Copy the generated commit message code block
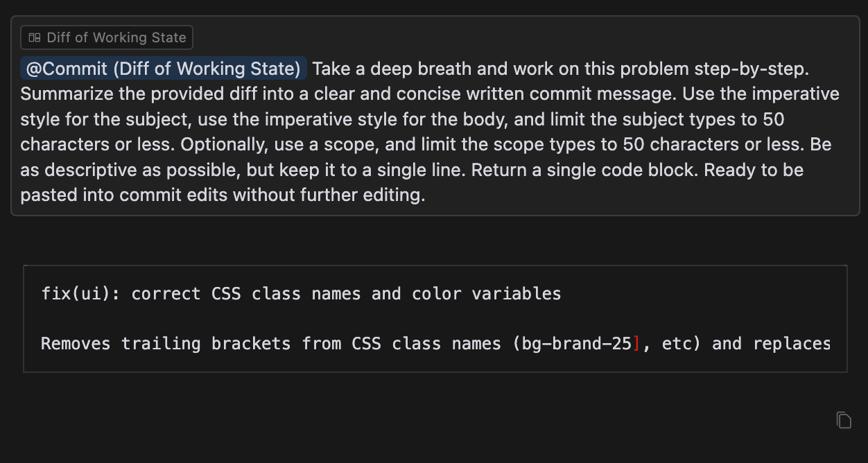The width and height of the screenshot is (868, 463). point(843,420)
